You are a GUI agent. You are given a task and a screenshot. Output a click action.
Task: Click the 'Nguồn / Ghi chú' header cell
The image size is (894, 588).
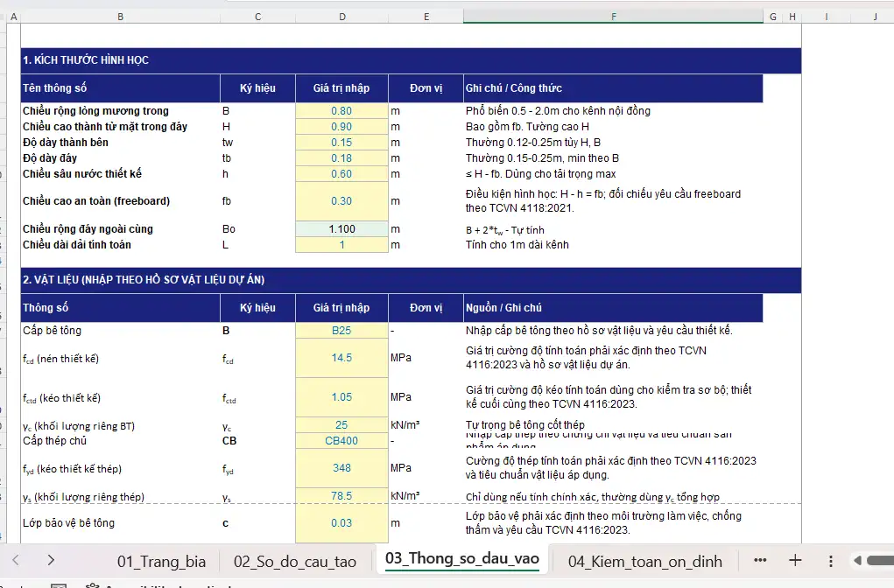(x=614, y=308)
